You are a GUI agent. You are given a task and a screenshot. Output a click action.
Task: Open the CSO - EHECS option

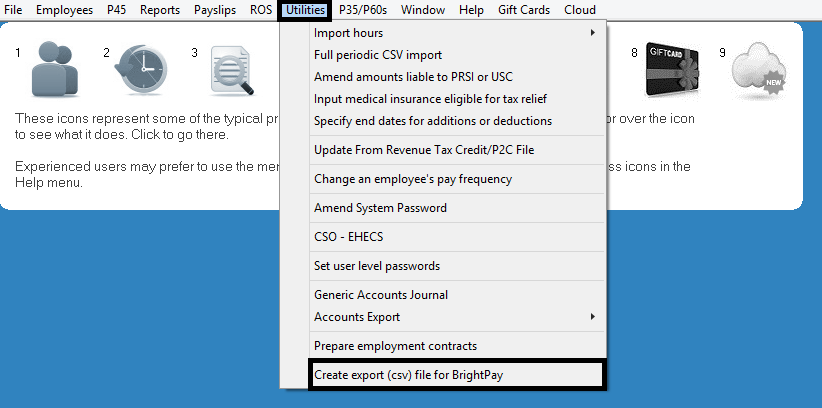pyautogui.click(x=457, y=237)
